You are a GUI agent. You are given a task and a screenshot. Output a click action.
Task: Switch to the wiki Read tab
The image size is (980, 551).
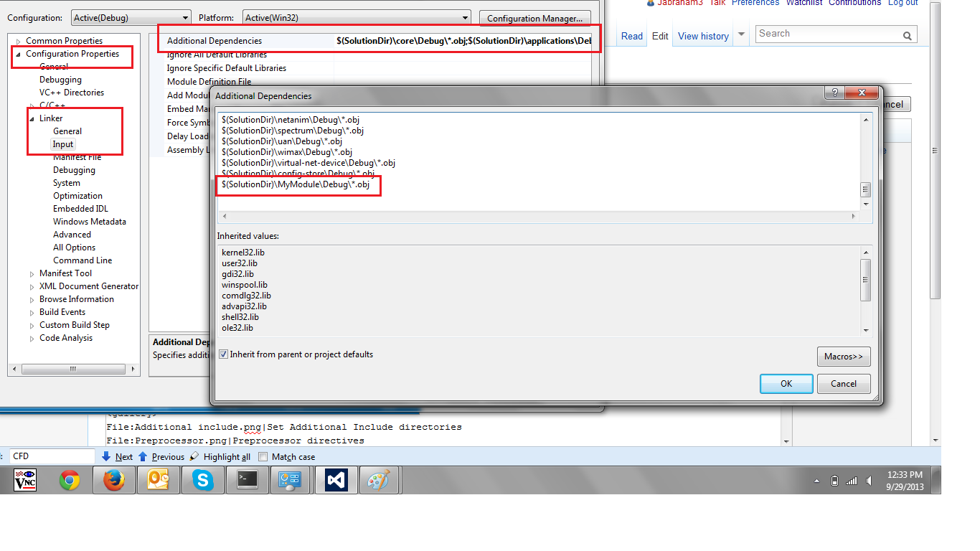pyautogui.click(x=632, y=36)
